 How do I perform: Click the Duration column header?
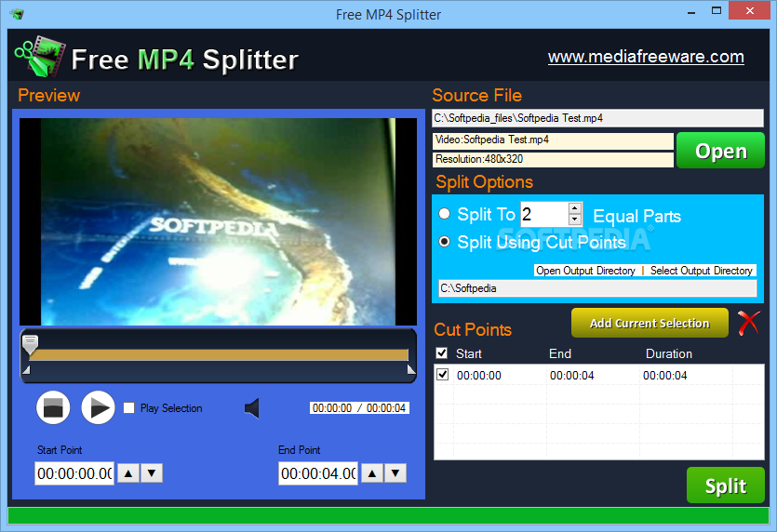click(x=668, y=353)
